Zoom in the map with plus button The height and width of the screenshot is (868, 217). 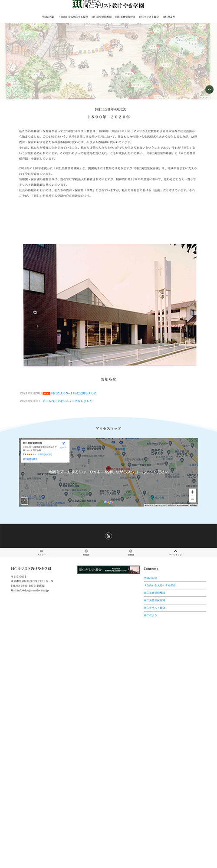(193, 492)
